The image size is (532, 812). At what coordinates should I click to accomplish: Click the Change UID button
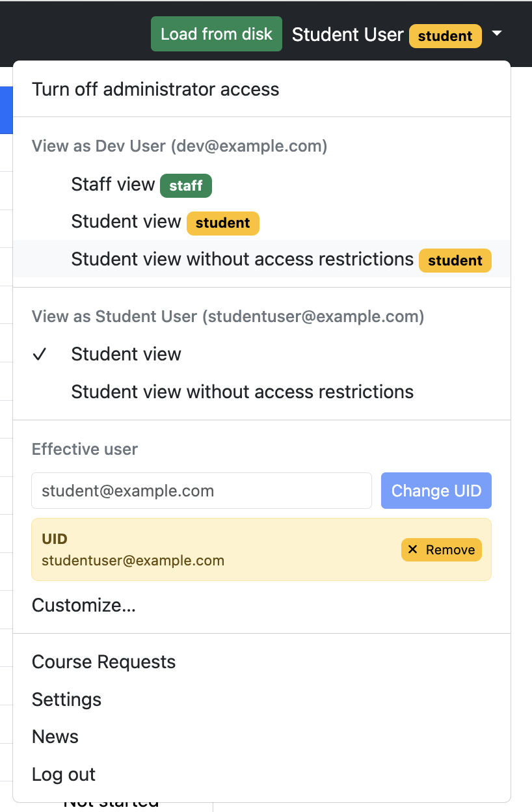[436, 491]
